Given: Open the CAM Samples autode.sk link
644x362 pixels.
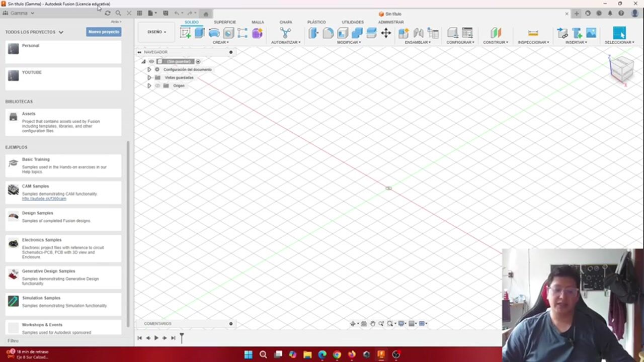Looking at the screenshot, I should [44, 199].
